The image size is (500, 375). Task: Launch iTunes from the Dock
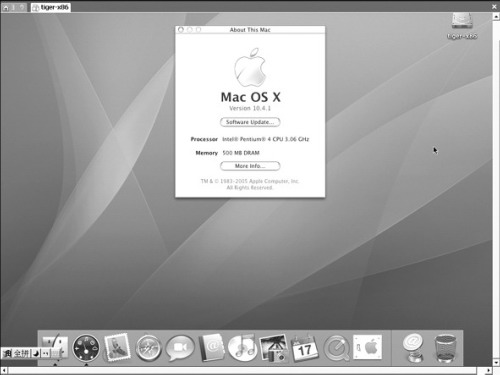242,348
